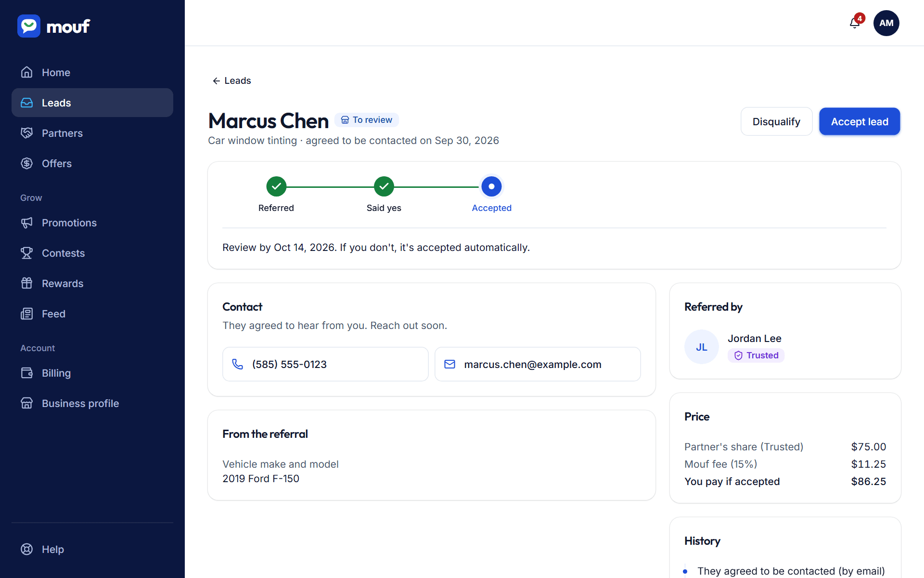Click phone number (585) 555-0123
924x578 pixels.
tap(325, 364)
